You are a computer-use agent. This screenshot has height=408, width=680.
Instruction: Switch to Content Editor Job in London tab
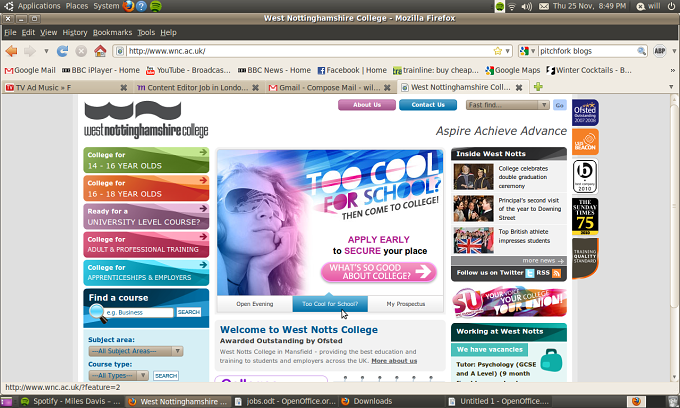(x=198, y=88)
